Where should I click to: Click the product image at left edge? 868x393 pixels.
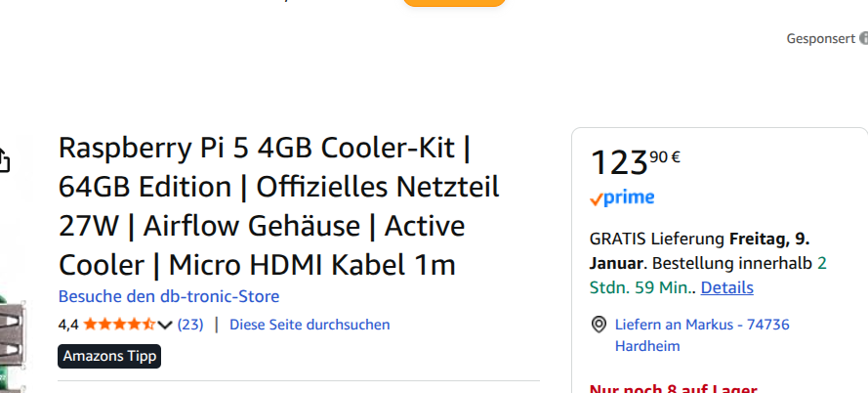pos(12,332)
